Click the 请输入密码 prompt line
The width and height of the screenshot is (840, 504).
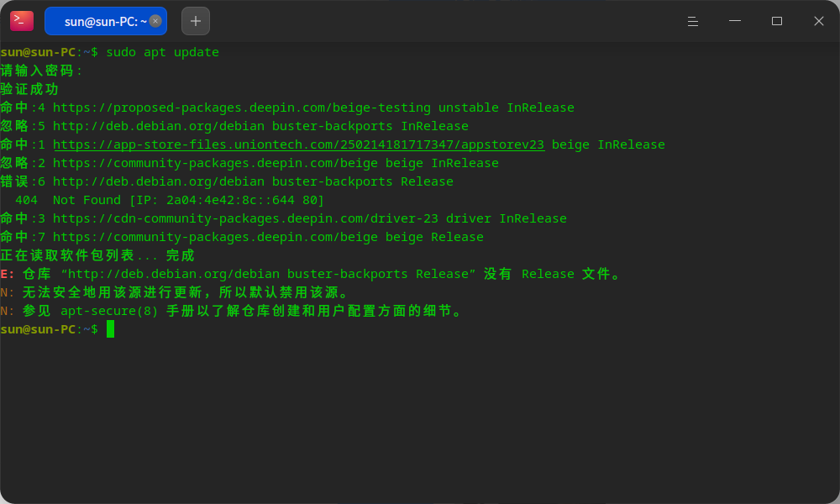click(x=41, y=71)
